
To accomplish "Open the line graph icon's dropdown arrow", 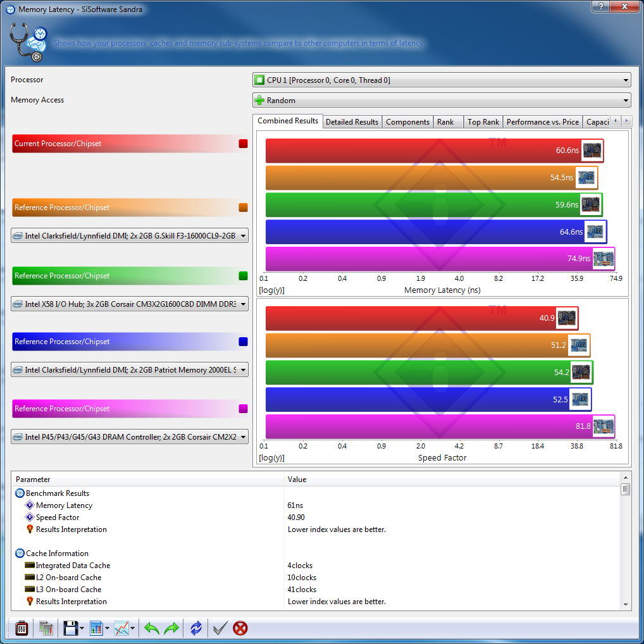I will pyautogui.click(x=132, y=628).
